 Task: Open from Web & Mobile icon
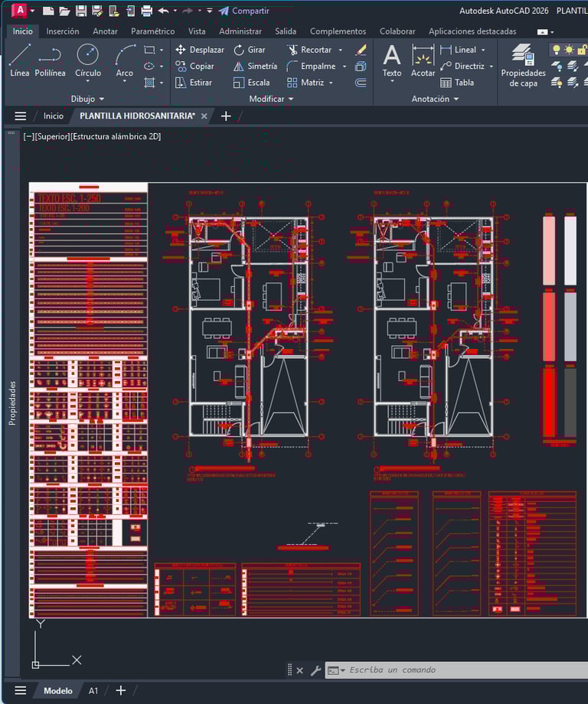coord(113,11)
